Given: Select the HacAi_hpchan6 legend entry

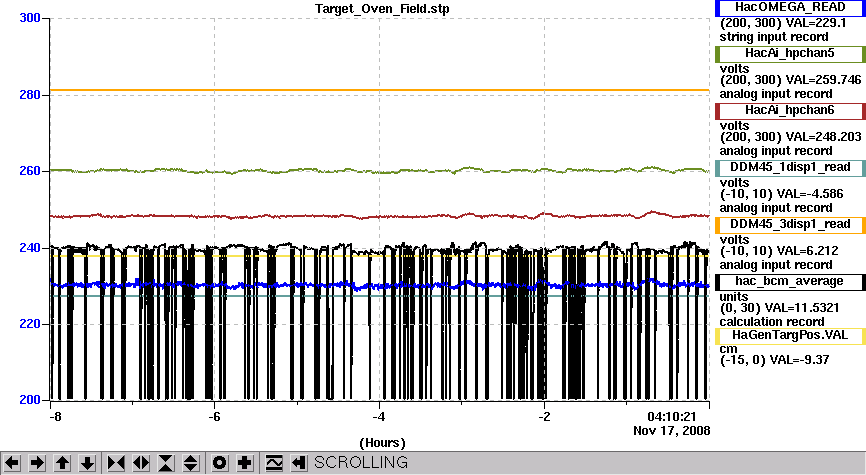Looking at the screenshot, I should (x=790, y=110).
